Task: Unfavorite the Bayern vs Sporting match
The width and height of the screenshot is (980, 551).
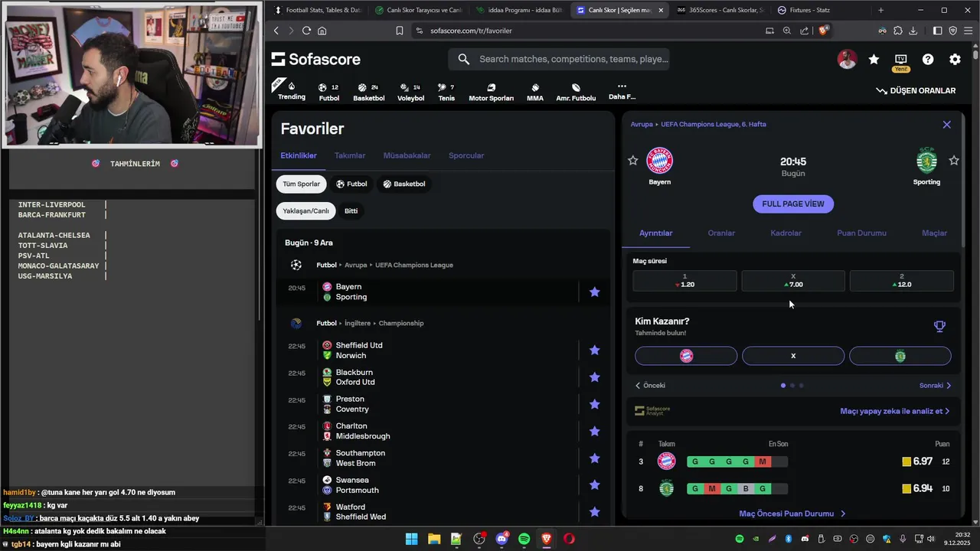Action: coord(594,292)
